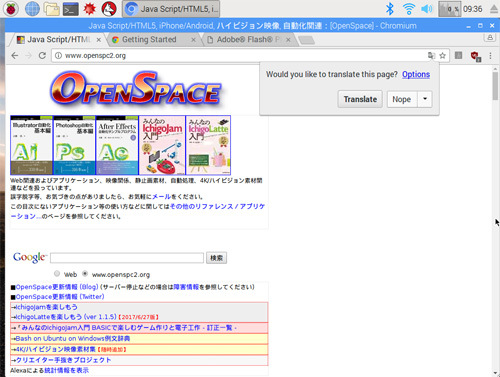Click the 検索 search button
This screenshot has width=500, height=377.
click(216, 258)
